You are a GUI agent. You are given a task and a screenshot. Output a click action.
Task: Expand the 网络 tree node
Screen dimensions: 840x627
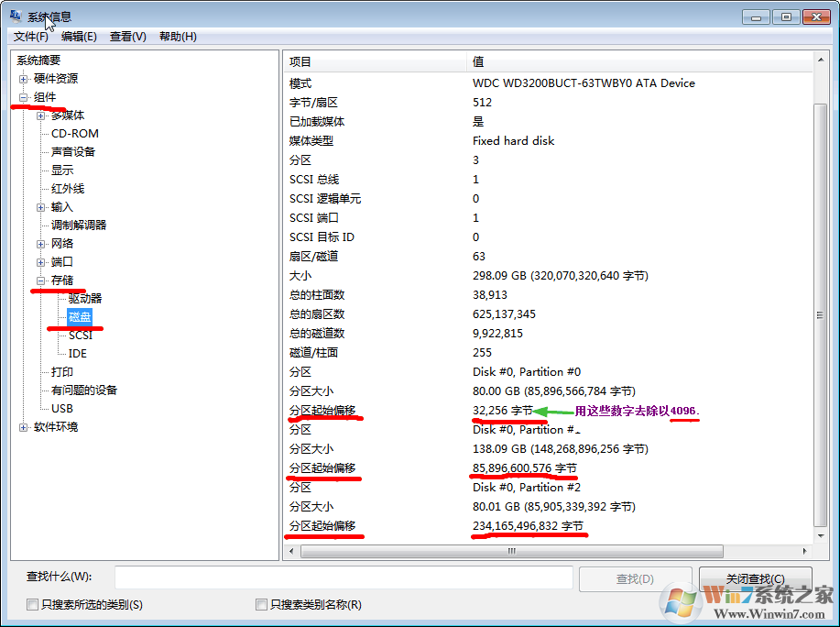[x=40, y=244]
